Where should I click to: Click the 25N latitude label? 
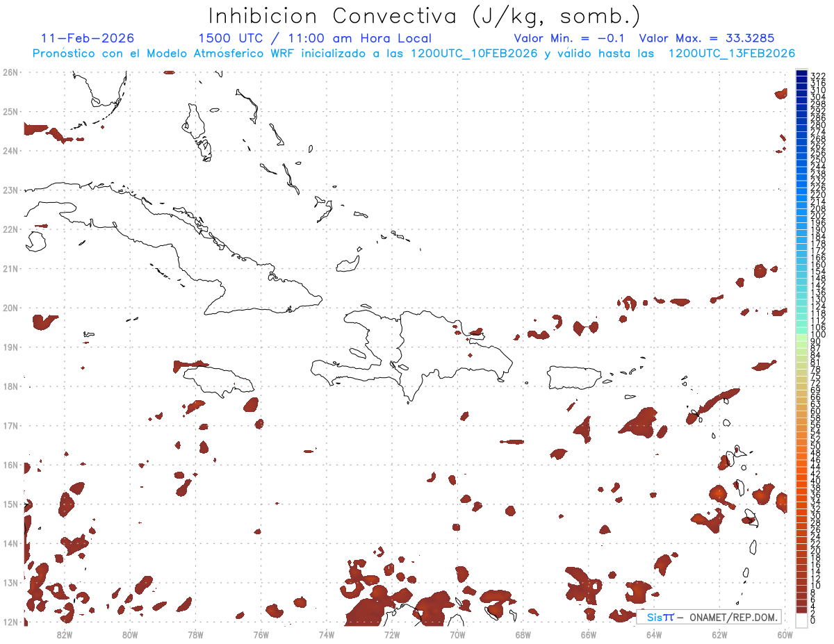coord(10,111)
